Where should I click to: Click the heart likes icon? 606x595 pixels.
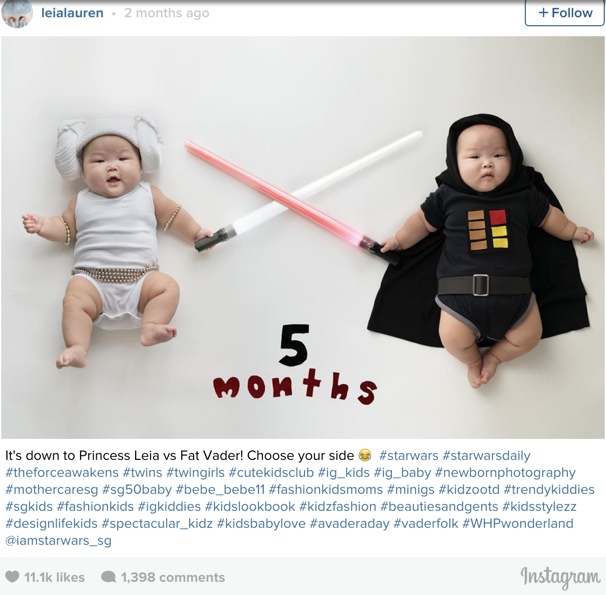point(12,577)
